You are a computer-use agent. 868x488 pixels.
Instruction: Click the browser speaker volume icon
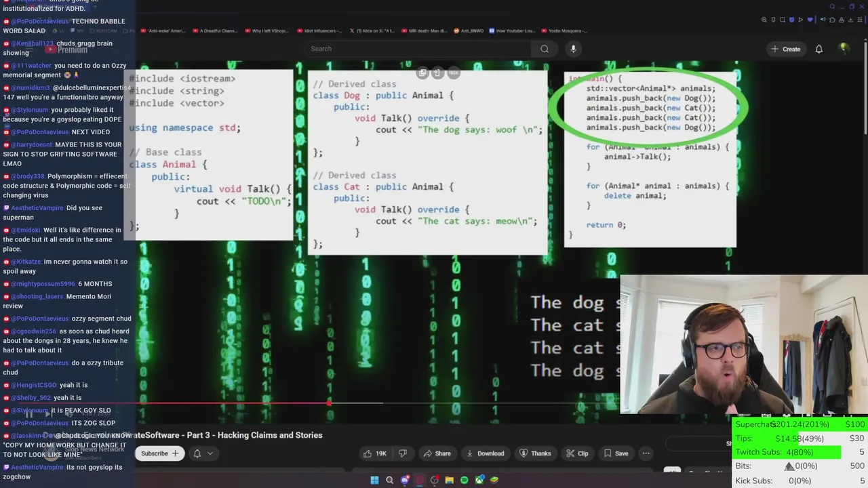coord(823,20)
